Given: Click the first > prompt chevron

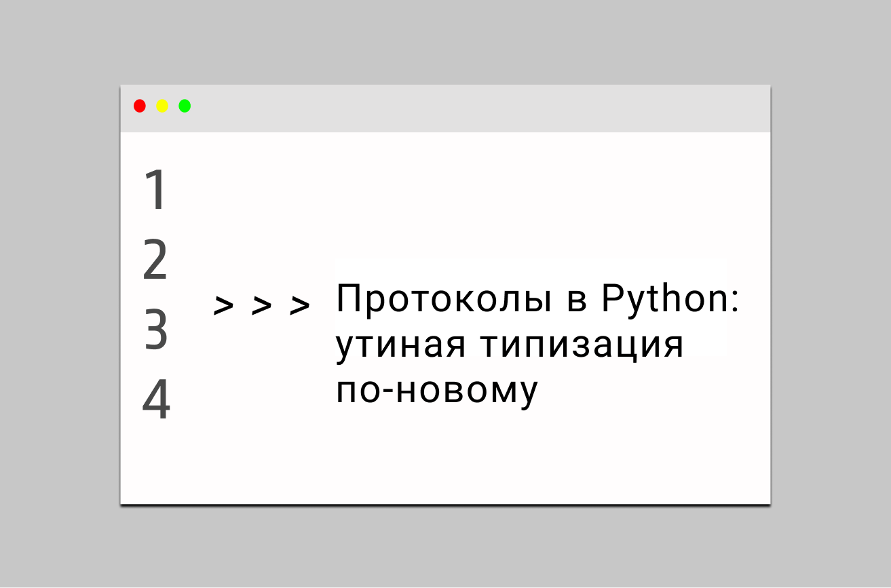Looking at the screenshot, I should [223, 307].
